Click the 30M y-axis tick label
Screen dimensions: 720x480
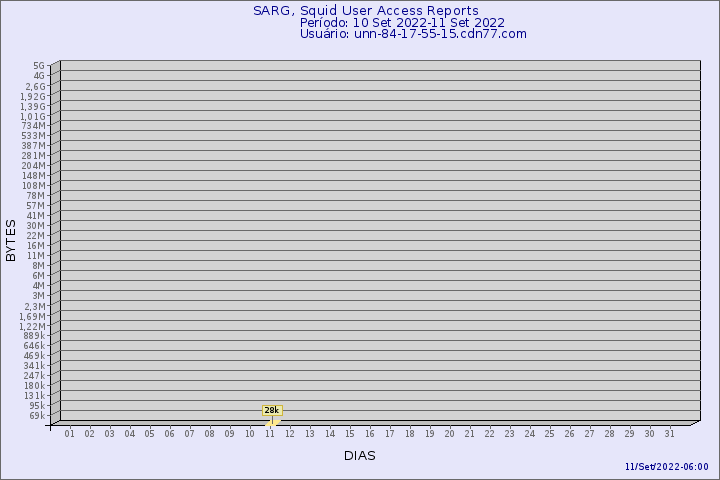36,226
